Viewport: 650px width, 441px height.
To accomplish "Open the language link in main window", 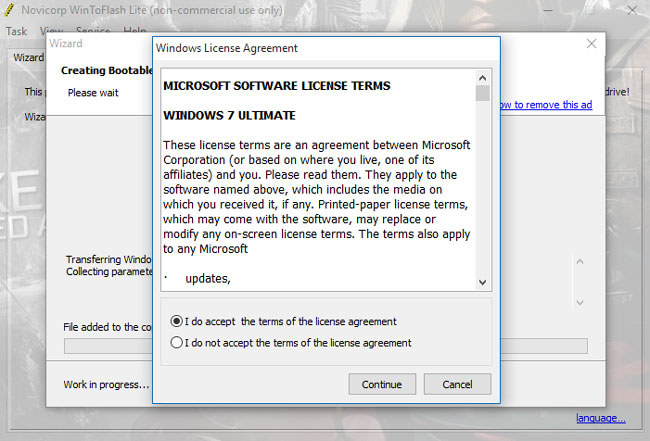I will click(601, 418).
